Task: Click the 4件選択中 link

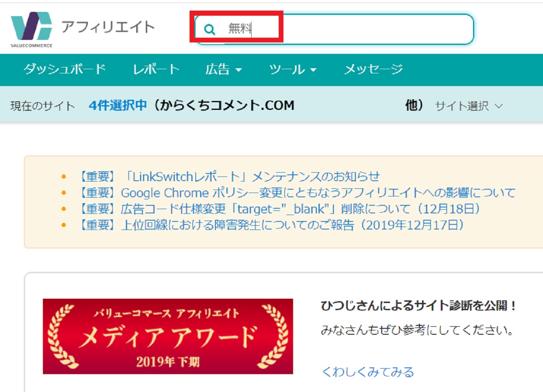Action: tap(118, 106)
